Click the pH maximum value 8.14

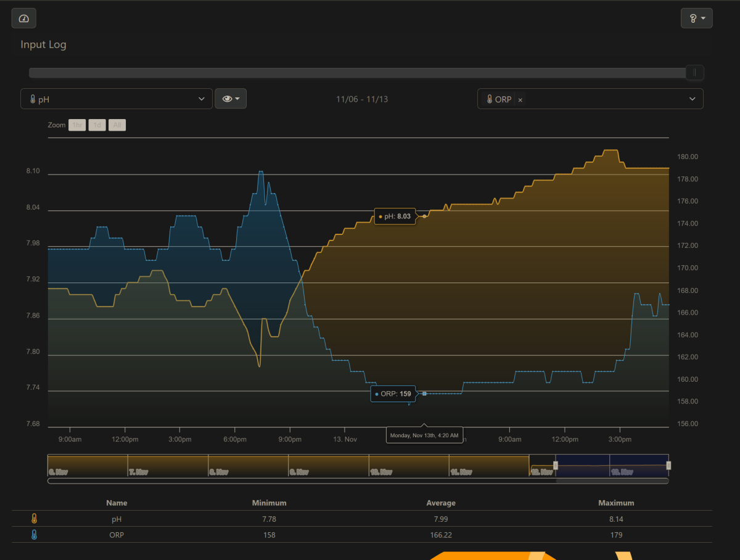(616, 519)
